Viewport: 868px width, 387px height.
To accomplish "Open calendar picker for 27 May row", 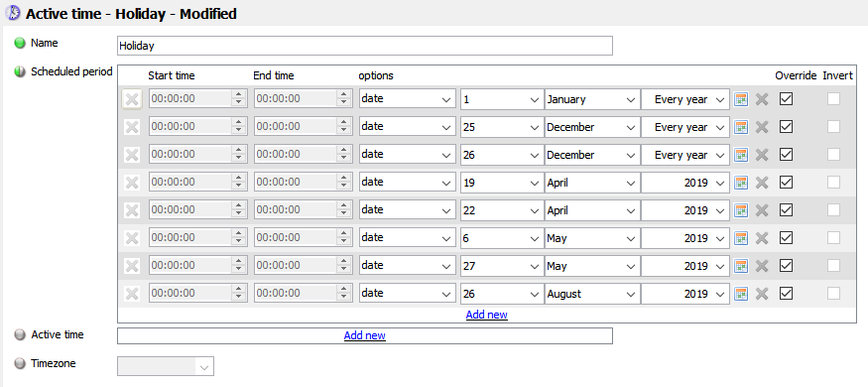I will (741, 266).
